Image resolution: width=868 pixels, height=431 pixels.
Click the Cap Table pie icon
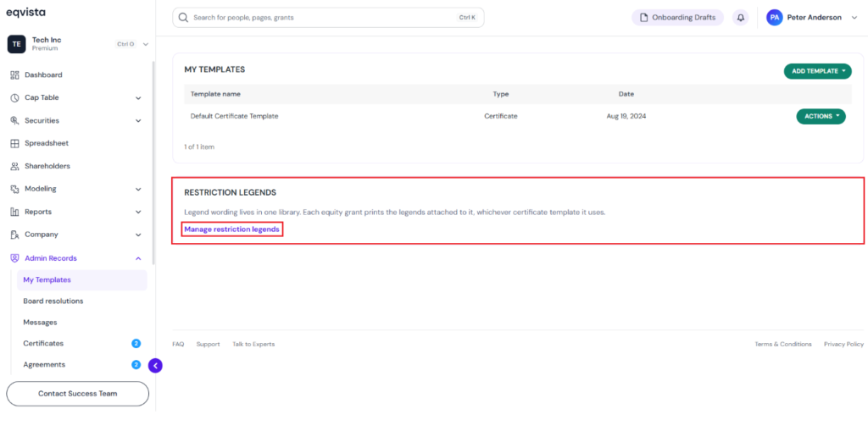[15, 98]
